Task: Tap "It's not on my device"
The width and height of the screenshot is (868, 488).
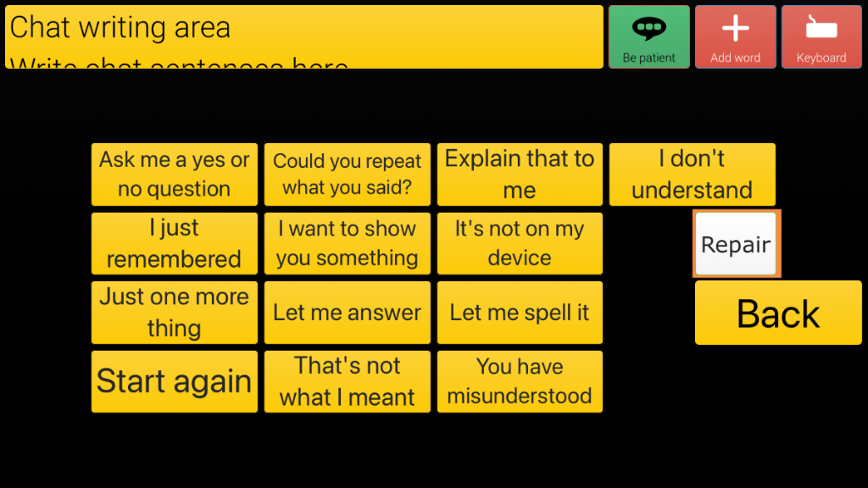Action: coord(520,244)
